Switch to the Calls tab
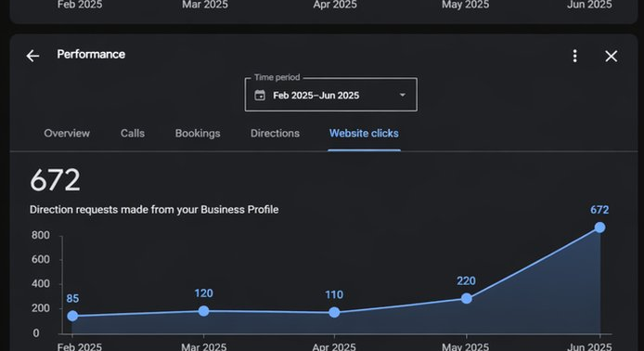644x351 pixels. pos(133,133)
